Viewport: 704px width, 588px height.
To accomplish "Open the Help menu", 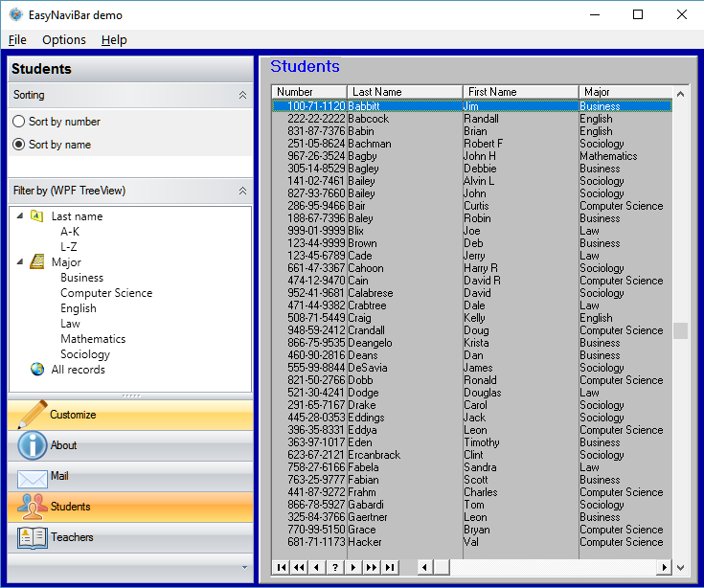I will pyautogui.click(x=114, y=39).
